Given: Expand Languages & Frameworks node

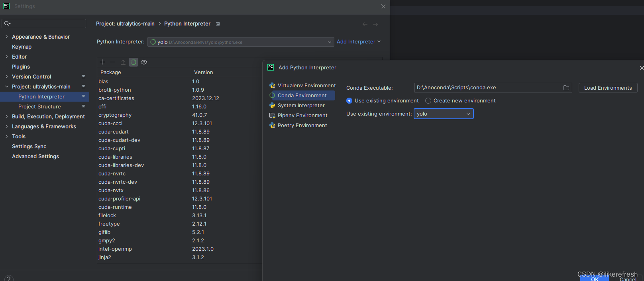Looking at the screenshot, I should (x=6, y=126).
